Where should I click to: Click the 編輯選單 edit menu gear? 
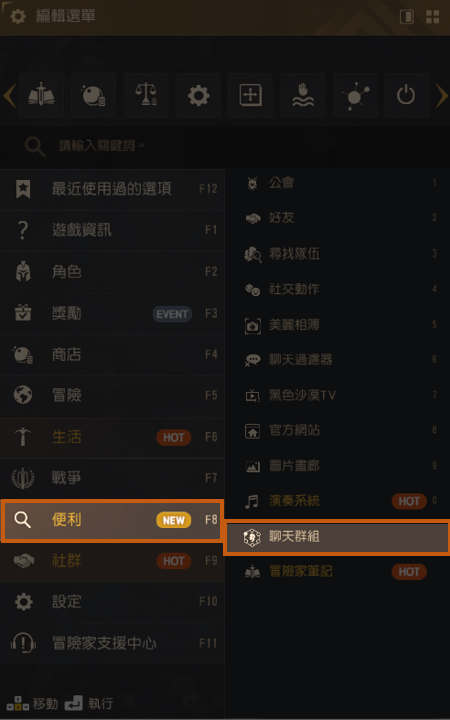(18, 17)
